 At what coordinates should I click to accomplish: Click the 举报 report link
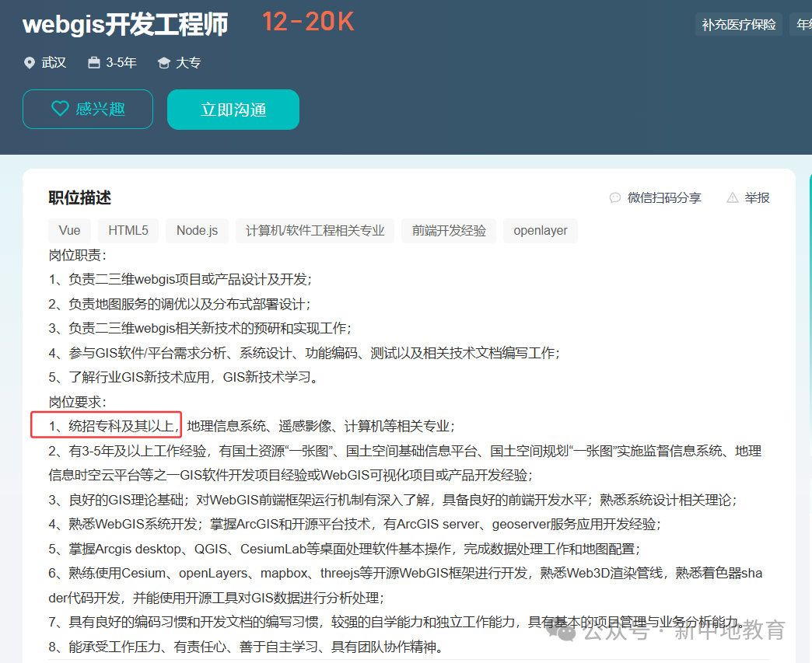755,197
